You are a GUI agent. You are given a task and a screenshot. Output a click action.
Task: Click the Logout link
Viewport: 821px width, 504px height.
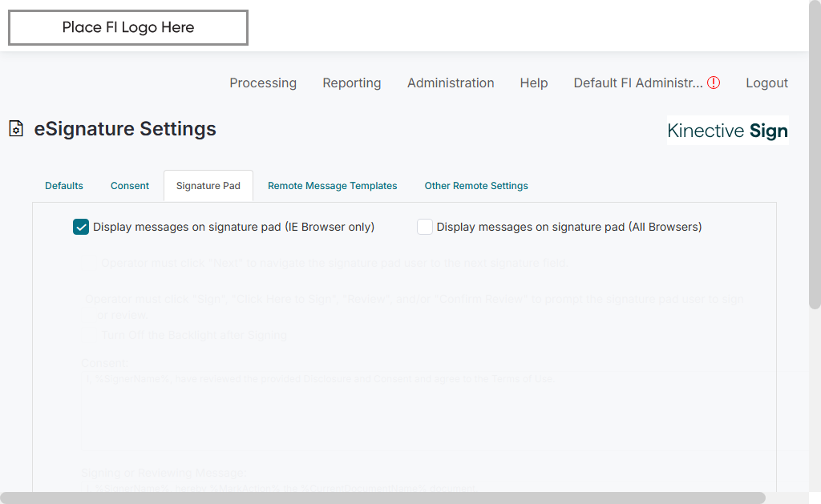click(x=766, y=83)
